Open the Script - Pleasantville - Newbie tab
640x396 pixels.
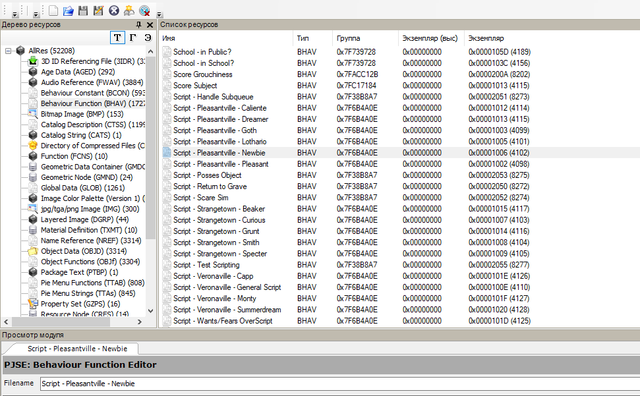pyautogui.click(x=77, y=349)
